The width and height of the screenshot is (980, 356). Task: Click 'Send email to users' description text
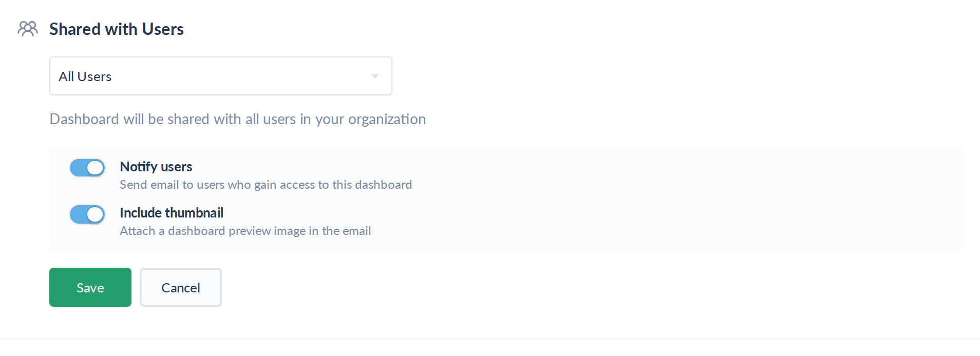point(266,185)
